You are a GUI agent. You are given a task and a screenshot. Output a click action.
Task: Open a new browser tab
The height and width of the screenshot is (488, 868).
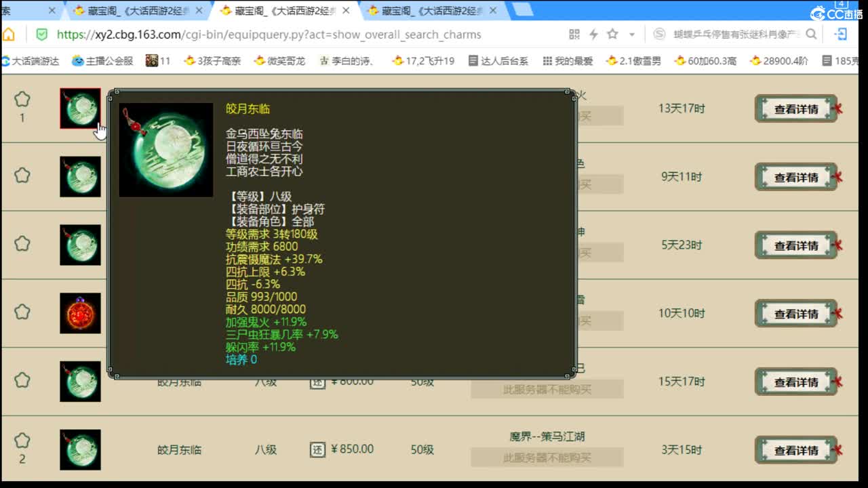[x=522, y=9]
